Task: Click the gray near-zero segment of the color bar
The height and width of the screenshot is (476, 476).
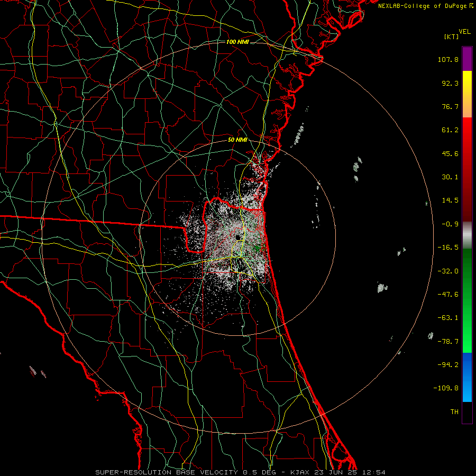Action: click(x=467, y=235)
